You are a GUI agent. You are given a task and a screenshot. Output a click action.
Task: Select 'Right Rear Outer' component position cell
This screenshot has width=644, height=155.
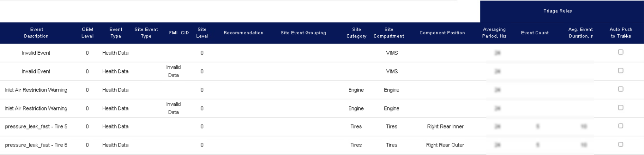[x=445, y=145]
